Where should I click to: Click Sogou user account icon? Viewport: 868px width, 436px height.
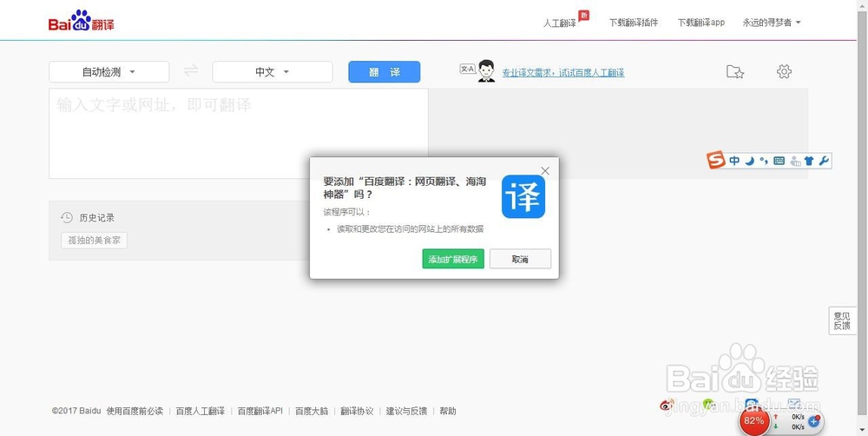pyautogui.click(x=795, y=162)
